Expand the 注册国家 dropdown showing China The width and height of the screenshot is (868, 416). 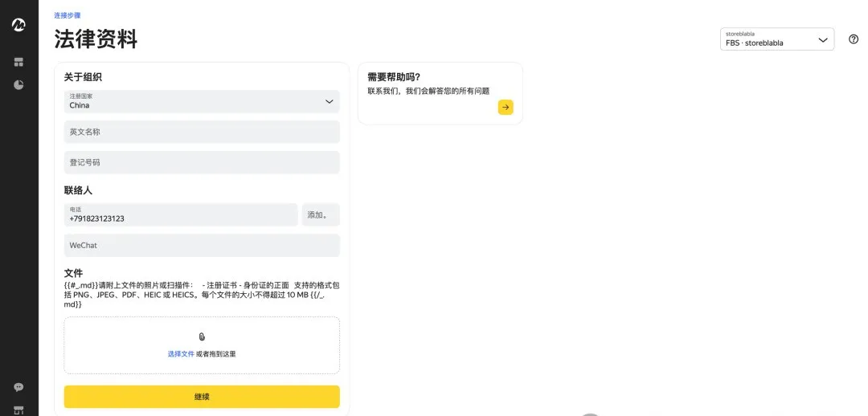[202, 101]
